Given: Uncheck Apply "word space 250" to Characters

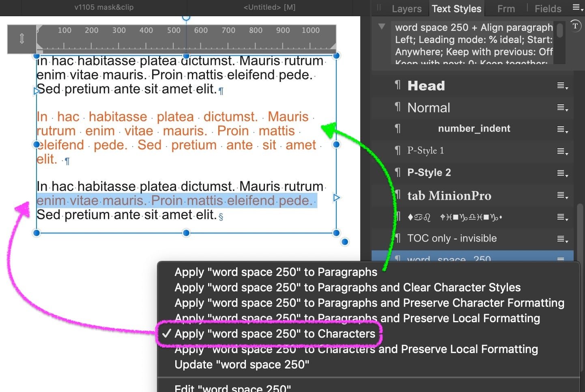Looking at the screenshot, I should coord(274,334).
